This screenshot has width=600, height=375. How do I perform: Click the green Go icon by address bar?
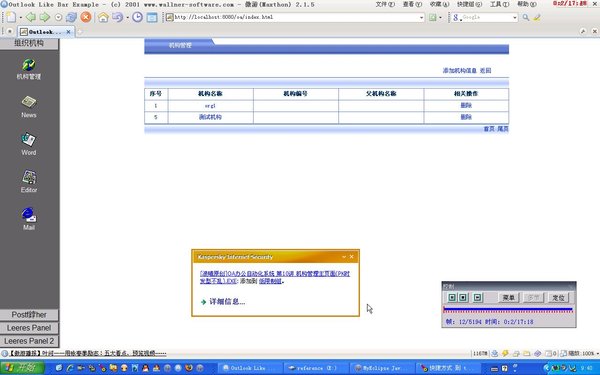point(432,17)
